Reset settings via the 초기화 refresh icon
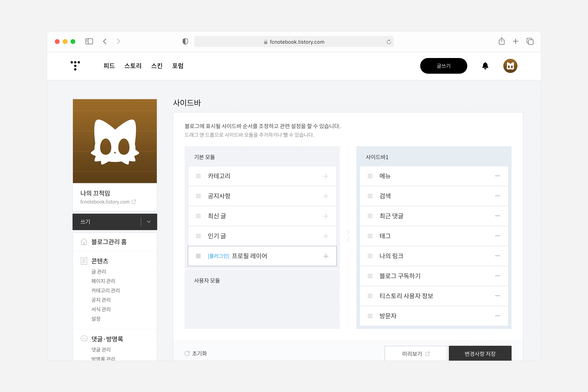This screenshot has width=588, height=392. pos(187,353)
